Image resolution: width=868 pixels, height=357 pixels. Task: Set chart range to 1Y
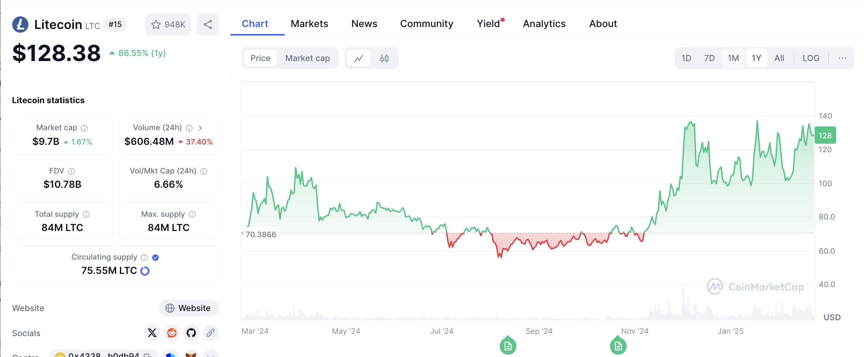coord(757,58)
